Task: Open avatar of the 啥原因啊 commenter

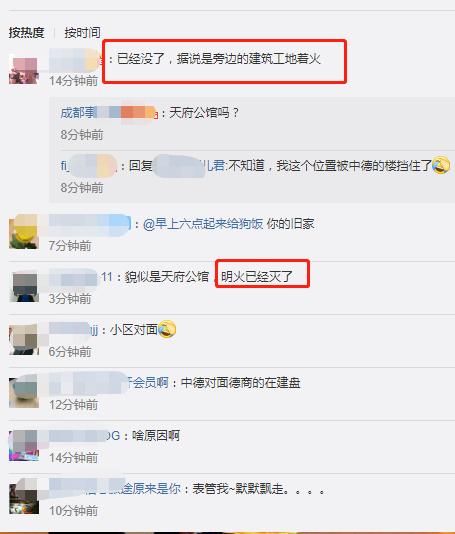Action: [x=23, y=446]
